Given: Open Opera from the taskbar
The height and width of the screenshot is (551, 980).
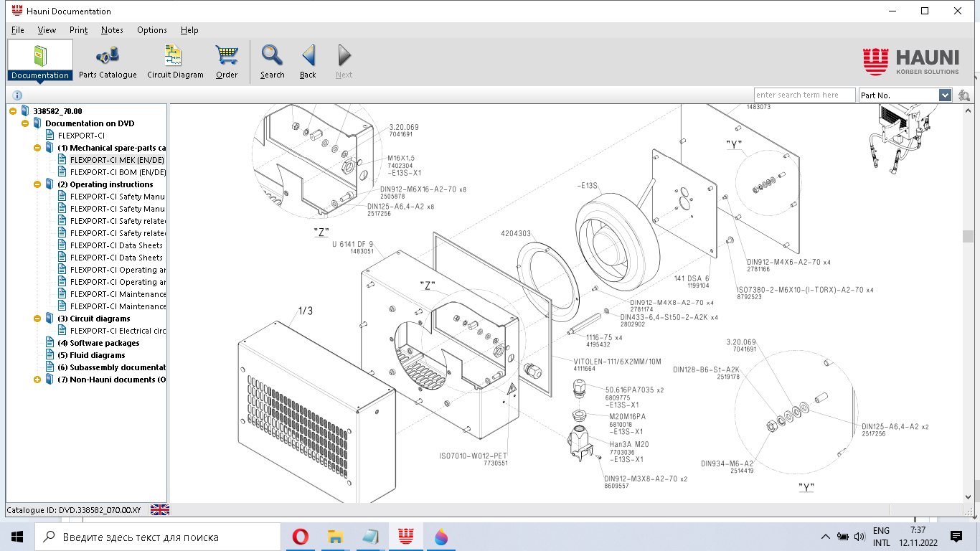Looking at the screenshot, I should click(x=301, y=537).
